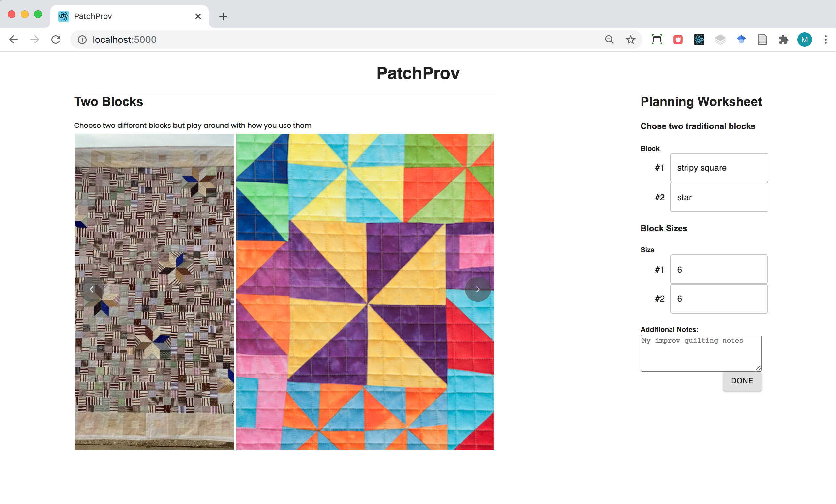Click the Size #2 input field

tap(719, 298)
